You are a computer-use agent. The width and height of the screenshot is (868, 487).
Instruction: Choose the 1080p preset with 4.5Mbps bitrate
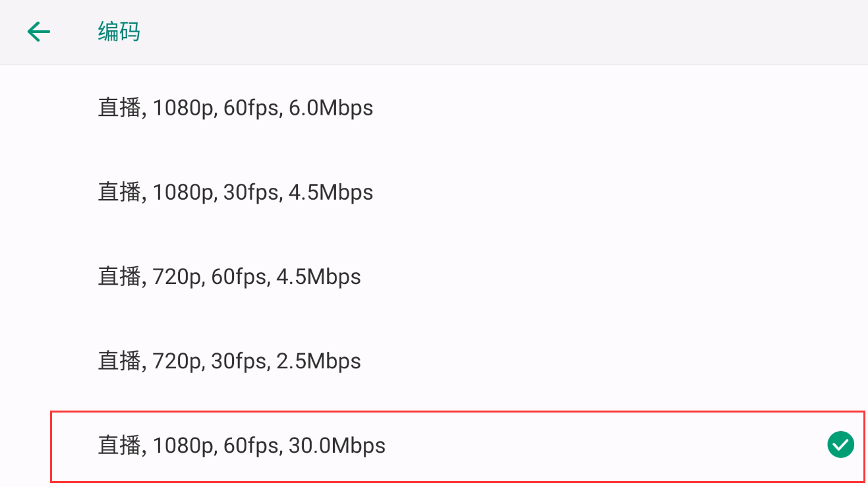[x=434, y=192]
